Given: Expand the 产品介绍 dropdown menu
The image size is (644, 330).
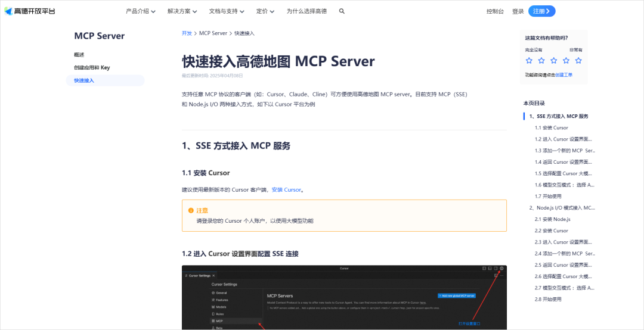Looking at the screenshot, I should (140, 11).
